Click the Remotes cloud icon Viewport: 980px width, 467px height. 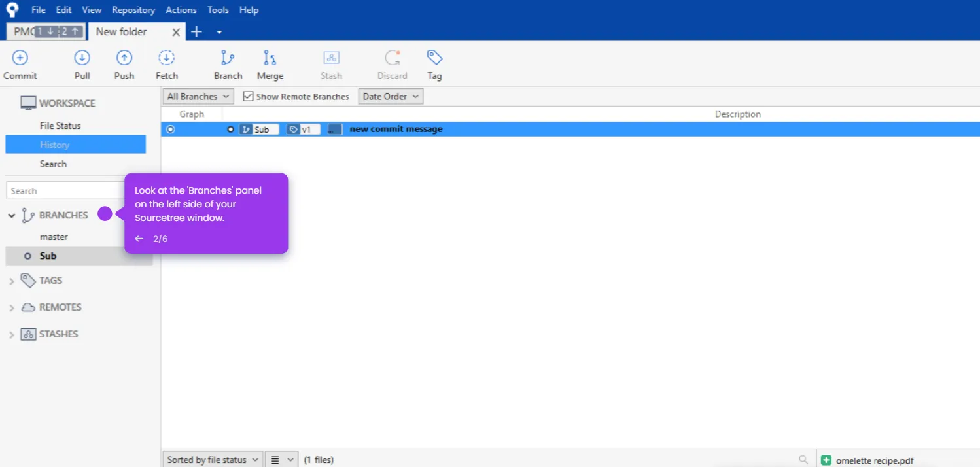(x=28, y=307)
